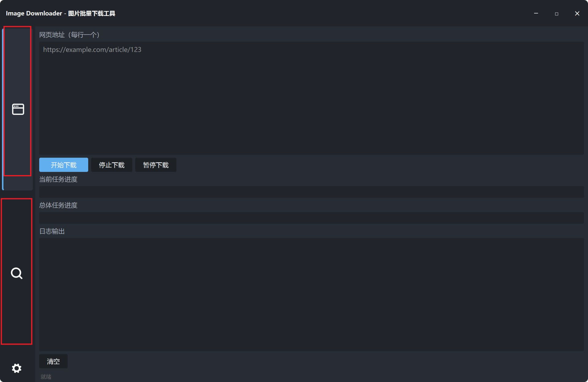
Task: Click the 网页地址（每行一个）label
Action: pos(70,35)
